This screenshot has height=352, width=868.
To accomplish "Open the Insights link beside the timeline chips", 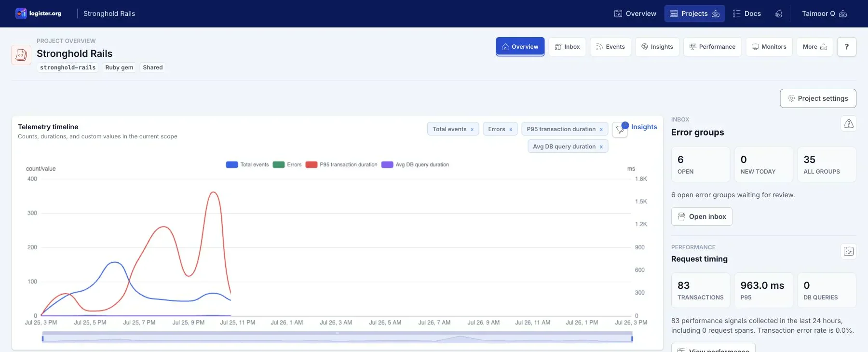I will pyautogui.click(x=644, y=127).
